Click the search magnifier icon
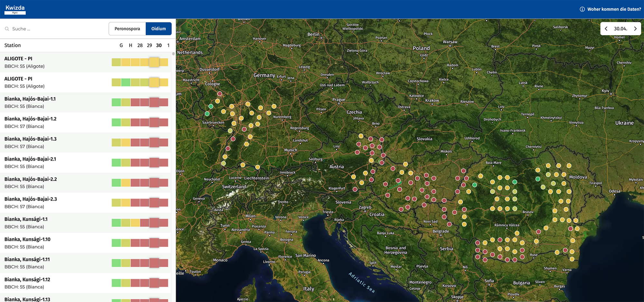This screenshot has width=644, height=302. [7, 29]
